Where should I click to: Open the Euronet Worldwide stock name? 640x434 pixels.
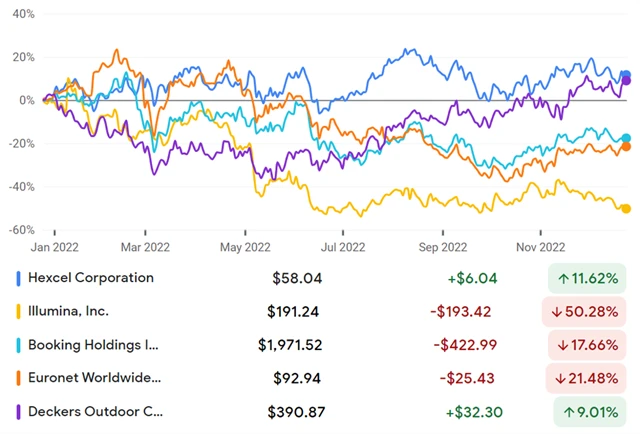click(95, 378)
